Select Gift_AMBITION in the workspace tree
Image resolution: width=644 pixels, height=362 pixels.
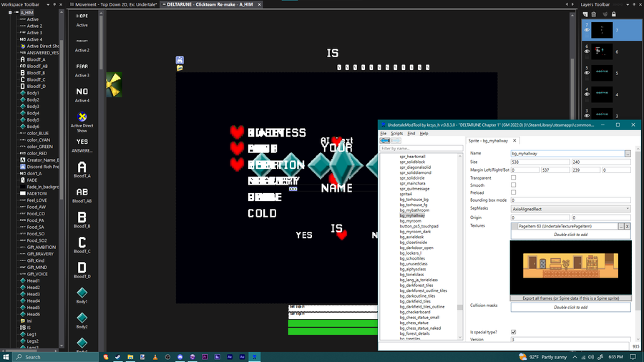pyautogui.click(x=41, y=247)
